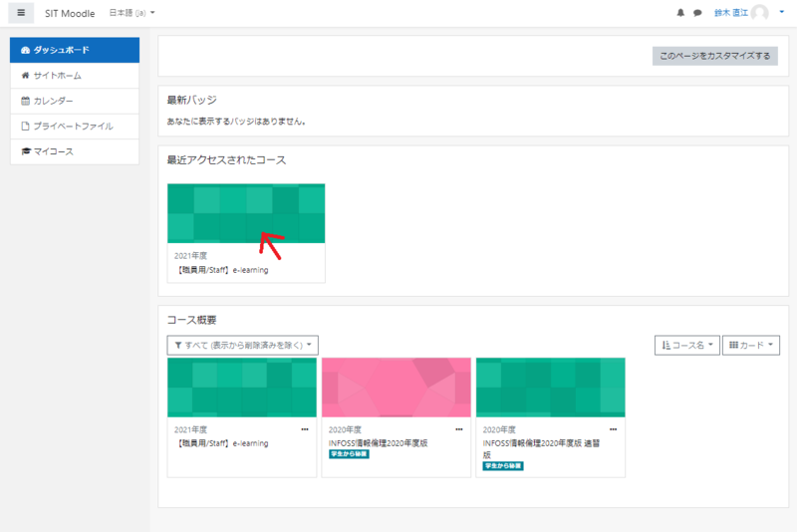Open 【職員用/Staff】e-learning link in コース概要

[221, 443]
